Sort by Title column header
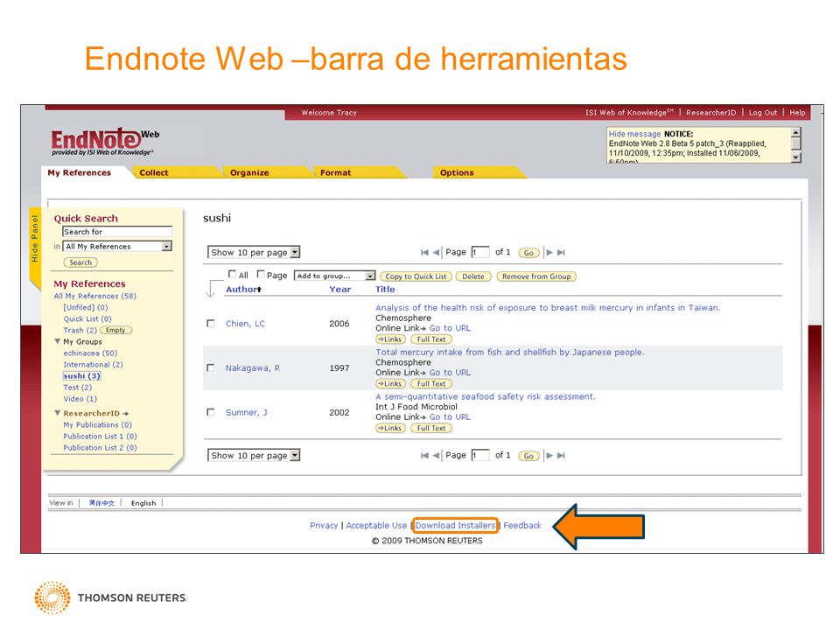This screenshot has width=840, height=630. pos(385,290)
